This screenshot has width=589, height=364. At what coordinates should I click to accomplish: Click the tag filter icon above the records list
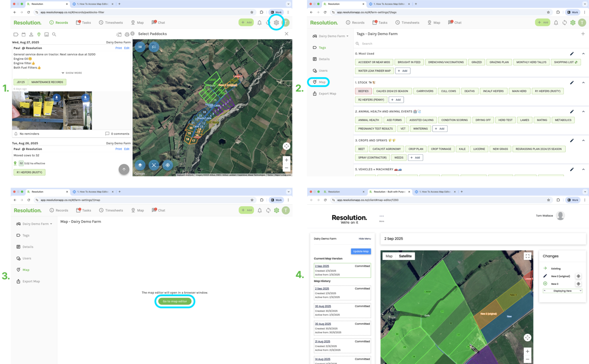pos(16,34)
